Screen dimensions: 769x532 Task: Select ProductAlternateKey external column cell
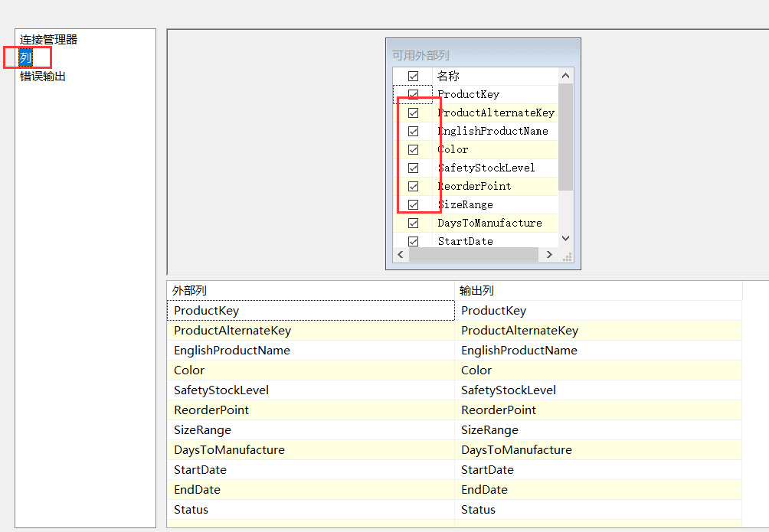(311, 331)
